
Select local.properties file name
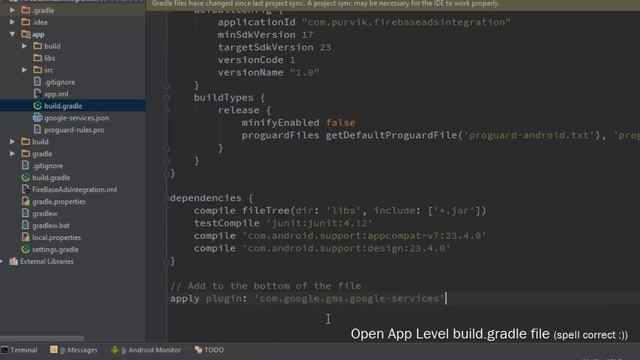click(56, 238)
